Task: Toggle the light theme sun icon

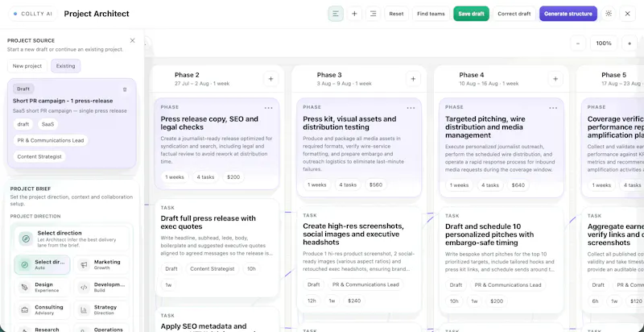Action: (x=609, y=14)
